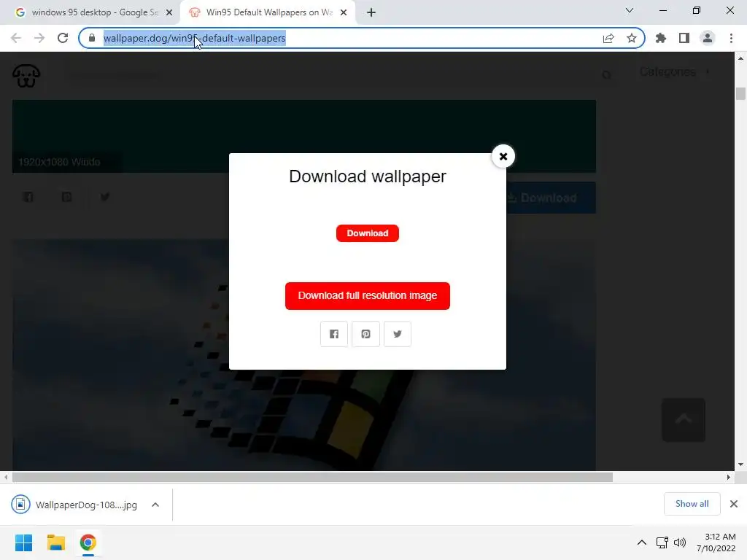
Task: Close the Win95 Default Wallpapers tab
Action: (344, 13)
